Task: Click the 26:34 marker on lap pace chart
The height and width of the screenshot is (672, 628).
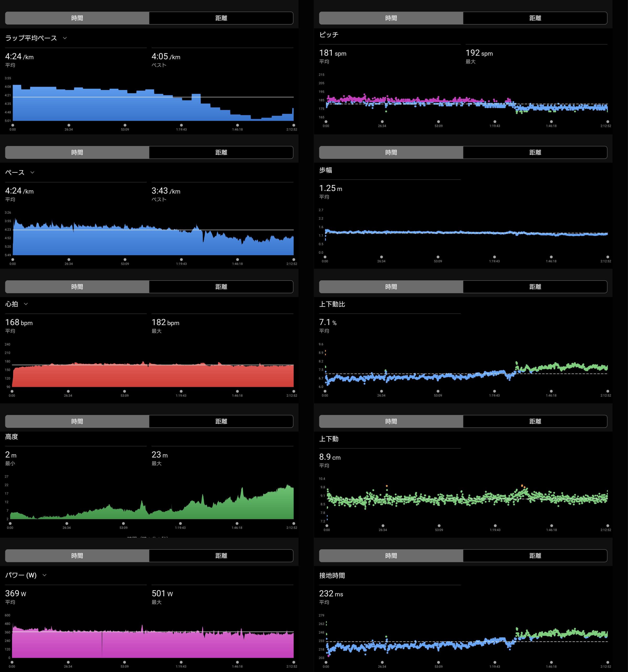Action: coord(69,125)
